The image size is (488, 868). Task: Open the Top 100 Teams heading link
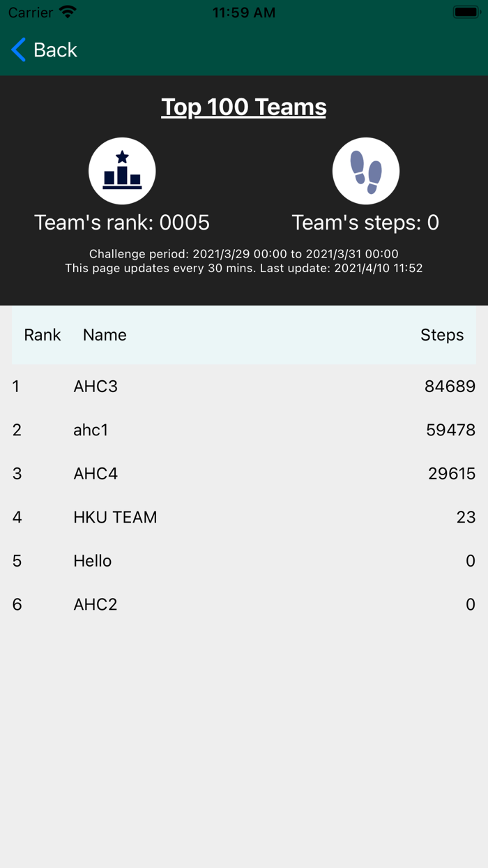pyautogui.click(x=243, y=106)
